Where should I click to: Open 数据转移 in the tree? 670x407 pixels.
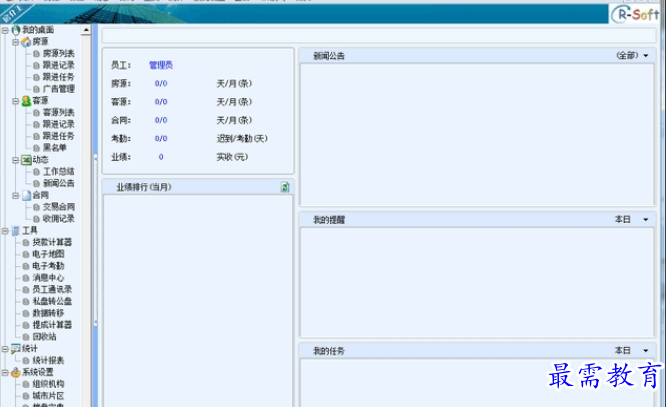point(48,313)
